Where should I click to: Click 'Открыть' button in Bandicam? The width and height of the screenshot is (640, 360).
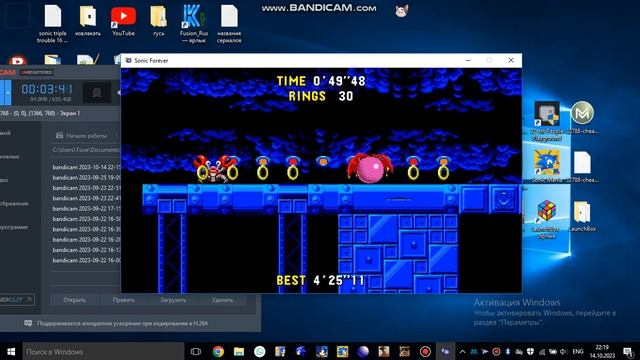point(75,300)
